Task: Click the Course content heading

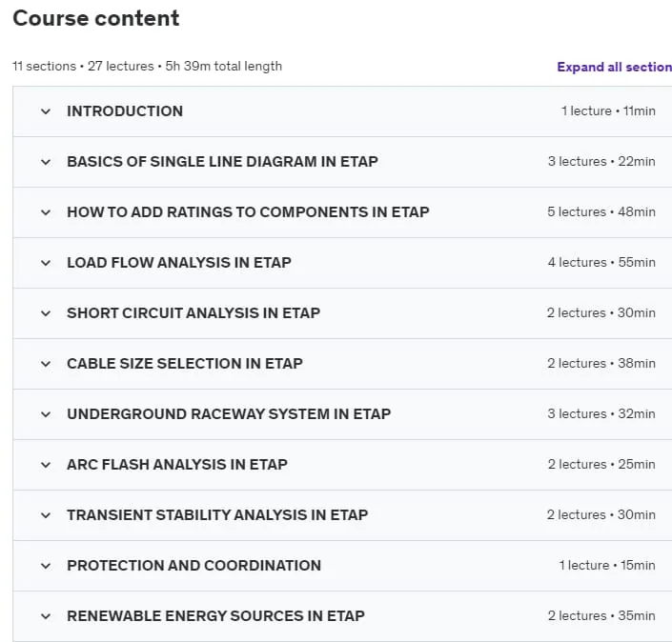Action: click(96, 18)
